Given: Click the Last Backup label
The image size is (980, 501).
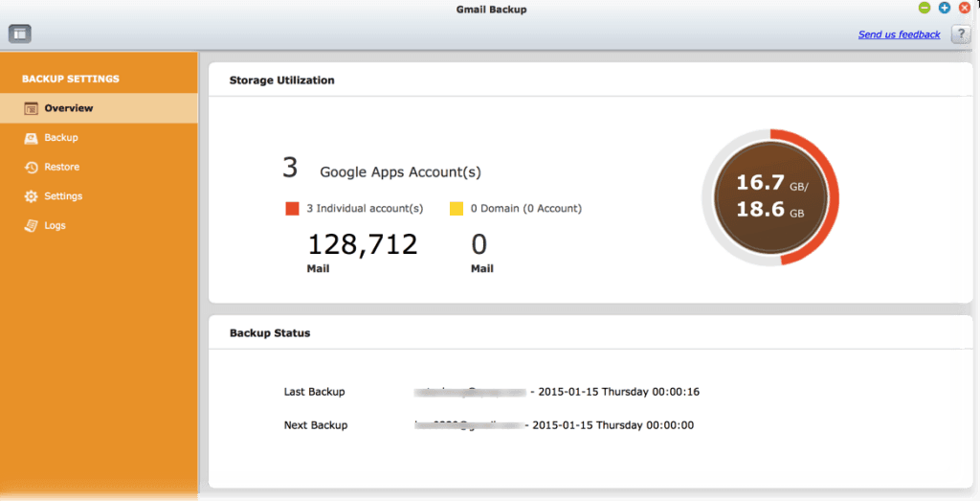Looking at the screenshot, I should [314, 392].
